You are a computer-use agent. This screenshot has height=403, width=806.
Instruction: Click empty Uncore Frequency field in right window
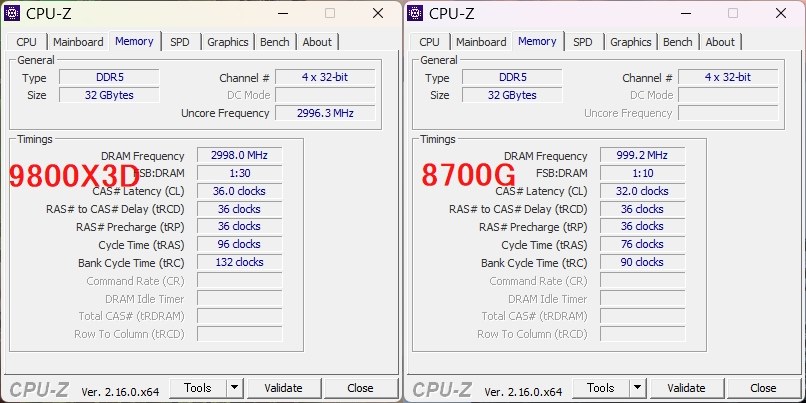[x=728, y=113]
